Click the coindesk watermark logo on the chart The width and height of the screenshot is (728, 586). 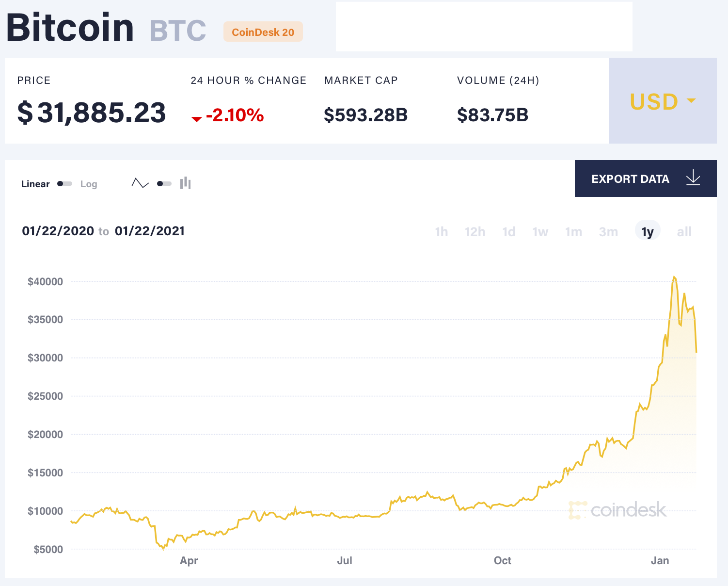[x=618, y=510]
